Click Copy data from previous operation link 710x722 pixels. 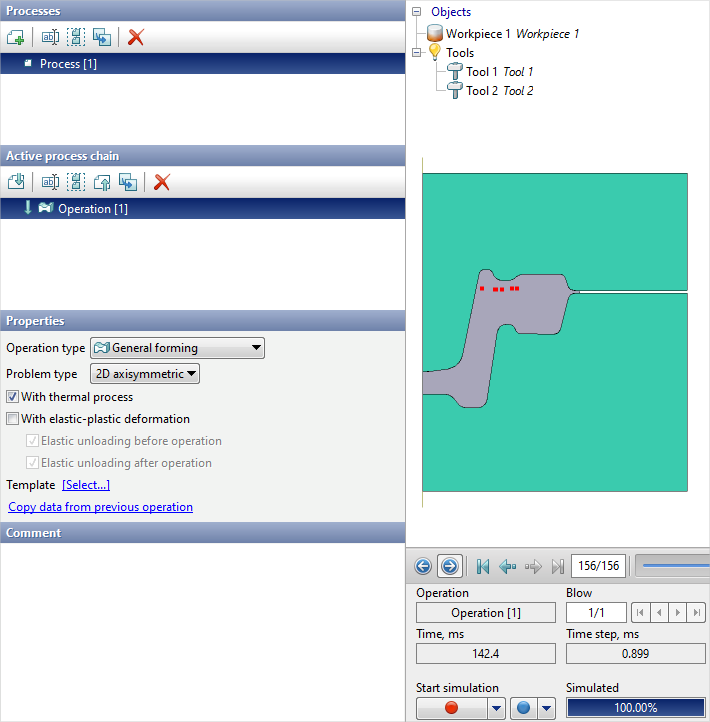coord(100,507)
